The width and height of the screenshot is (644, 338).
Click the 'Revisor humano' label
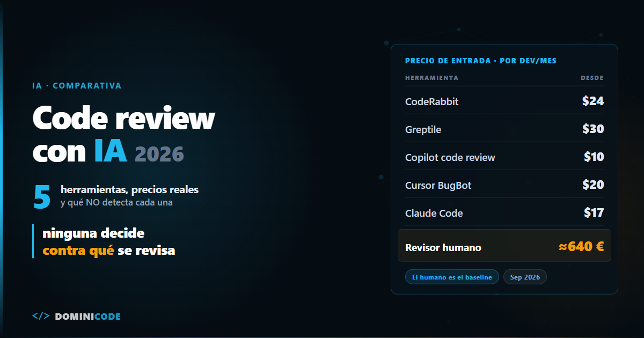click(x=443, y=247)
